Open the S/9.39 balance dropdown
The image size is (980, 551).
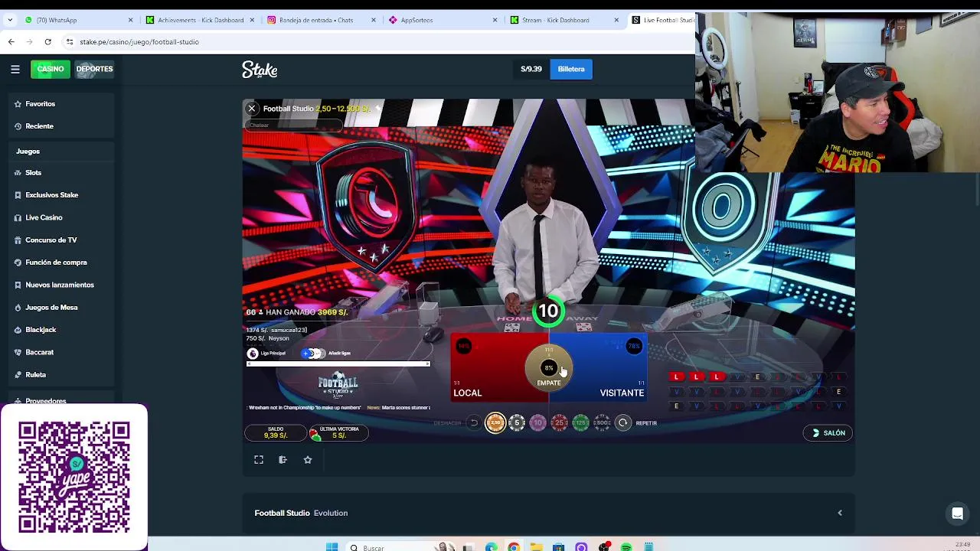(531, 69)
